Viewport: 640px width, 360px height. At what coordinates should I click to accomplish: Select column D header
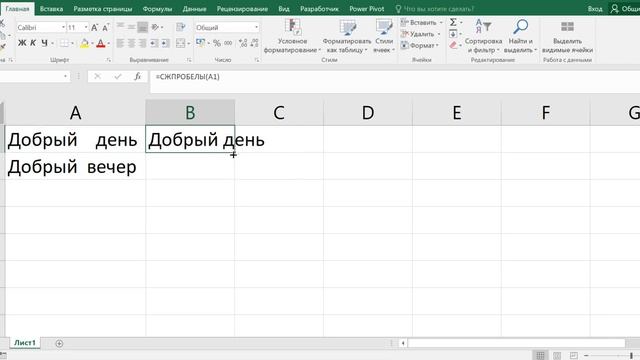[368, 113]
